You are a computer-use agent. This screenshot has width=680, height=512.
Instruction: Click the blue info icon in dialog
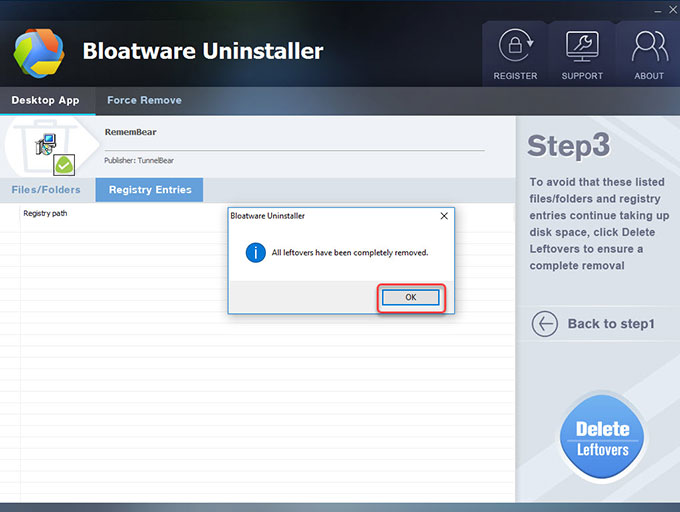[x=255, y=252]
